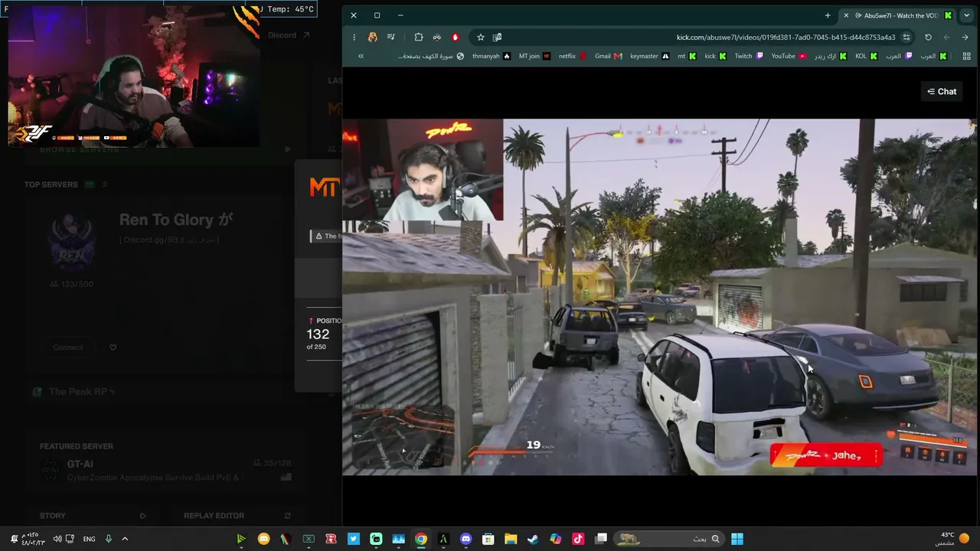Screen dimensions: 980x551
Task: Open the taskbar clock and date
Action: [x=33, y=539]
